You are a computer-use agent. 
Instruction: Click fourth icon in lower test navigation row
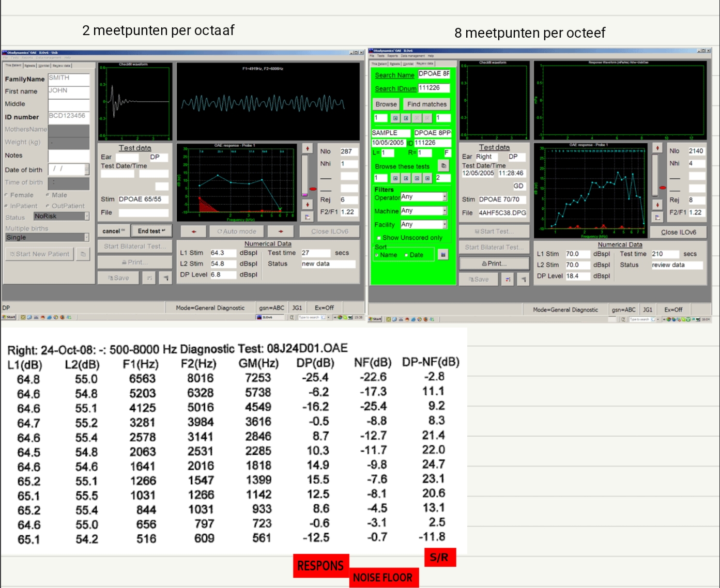(x=427, y=178)
